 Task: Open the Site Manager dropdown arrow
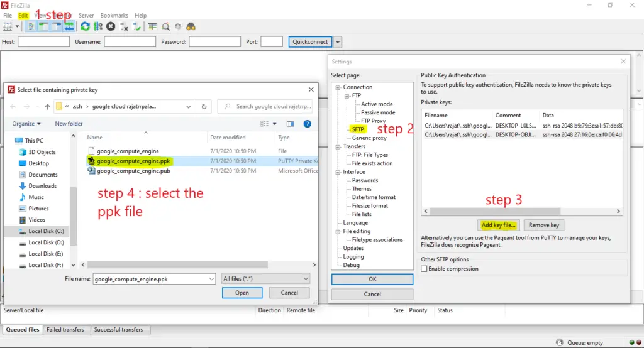[17, 26]
